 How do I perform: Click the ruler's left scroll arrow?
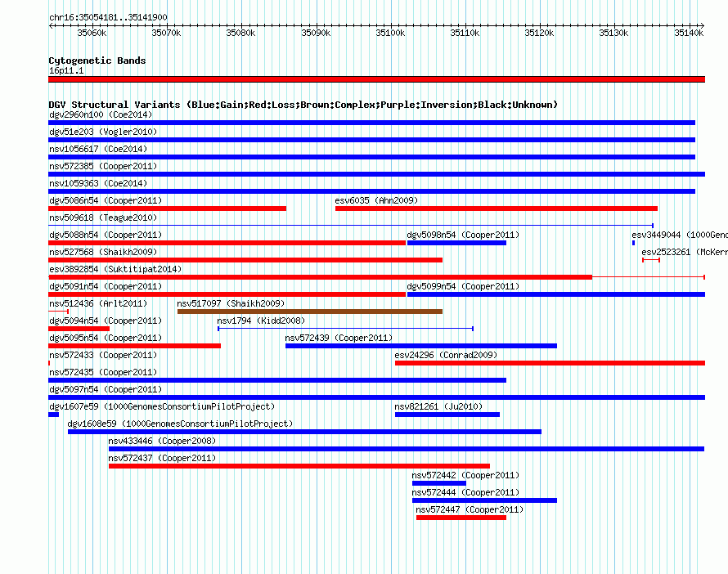[51, 26]
